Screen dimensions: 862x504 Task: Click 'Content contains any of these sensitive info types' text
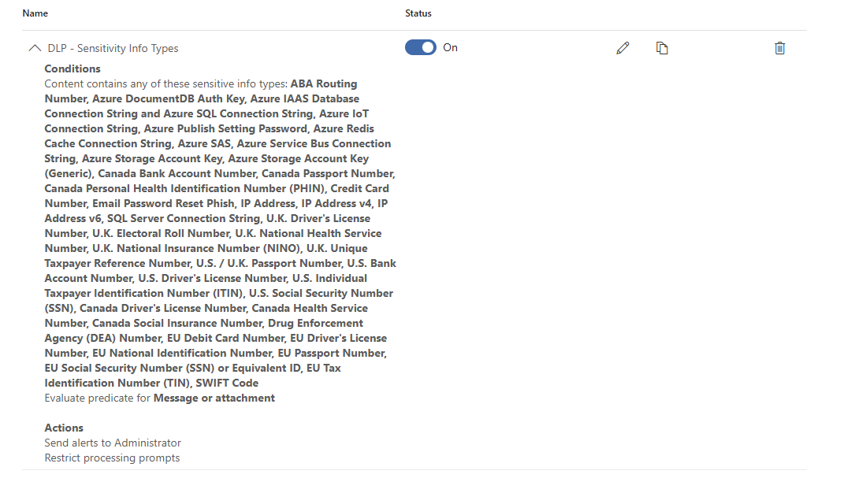pos(166,84)
